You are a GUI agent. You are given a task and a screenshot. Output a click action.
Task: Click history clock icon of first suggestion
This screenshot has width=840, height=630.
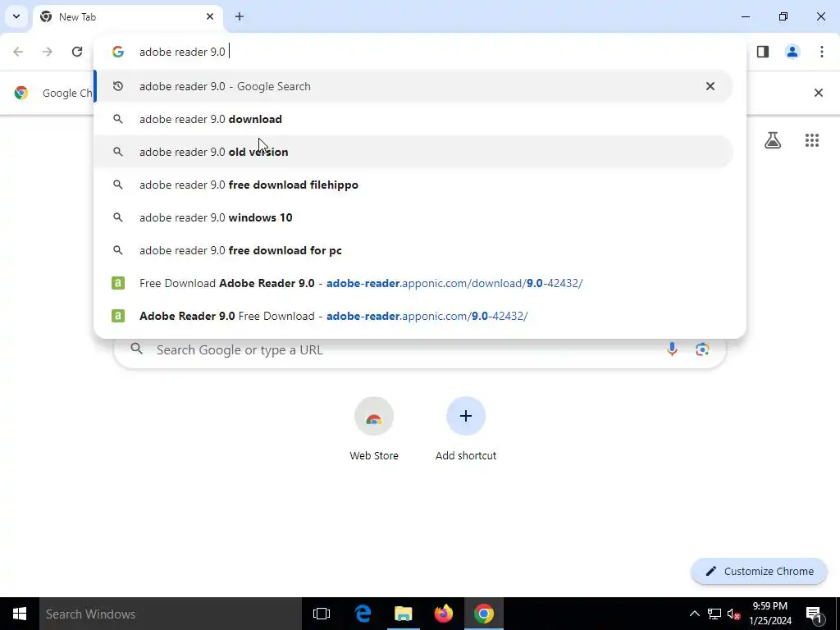tap(118, 86)
